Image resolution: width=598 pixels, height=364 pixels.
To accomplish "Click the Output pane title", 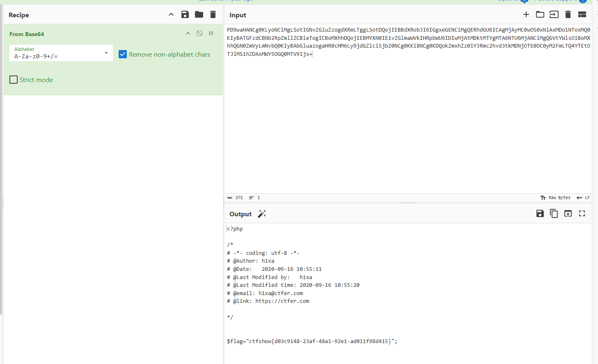I will [x=241, y=214].
